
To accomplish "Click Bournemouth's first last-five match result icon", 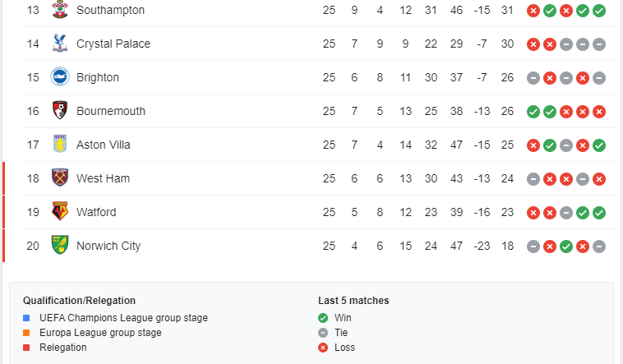I will point(533,112).
